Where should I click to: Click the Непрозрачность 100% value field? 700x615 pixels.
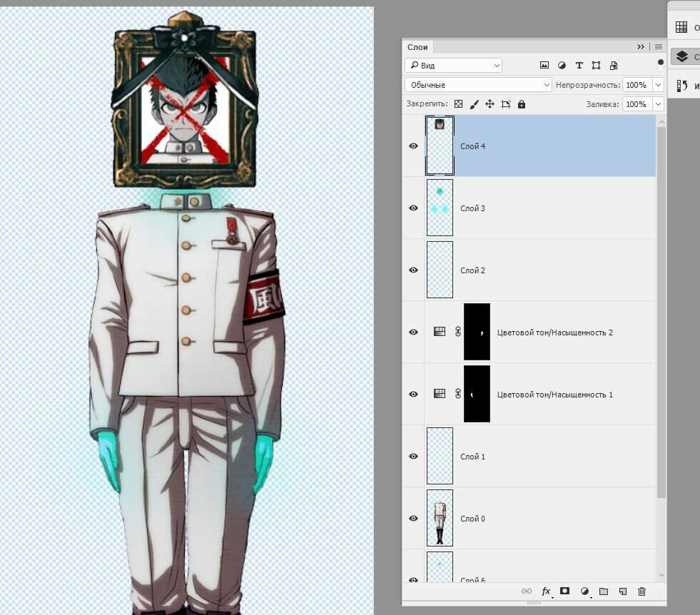point(637,85)
